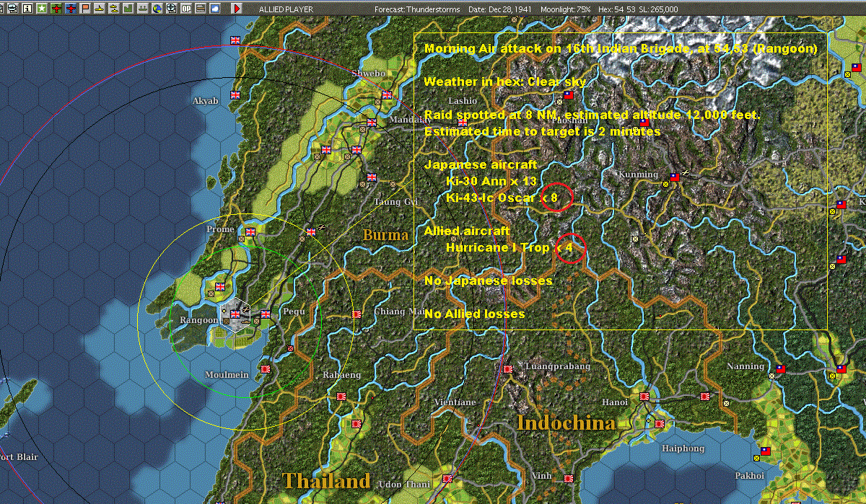Click the Raid spotted at 8 NM line
This screenshot has height=504, width=866.
(592, 115)
